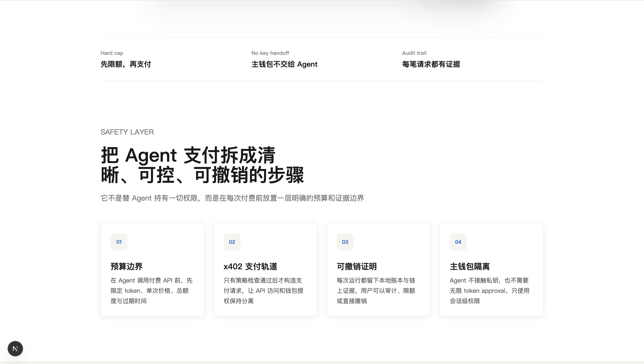Click the 预算边界 description about token limits
Image resolution: width=644 pixels, height=364 pixels.
152,291
